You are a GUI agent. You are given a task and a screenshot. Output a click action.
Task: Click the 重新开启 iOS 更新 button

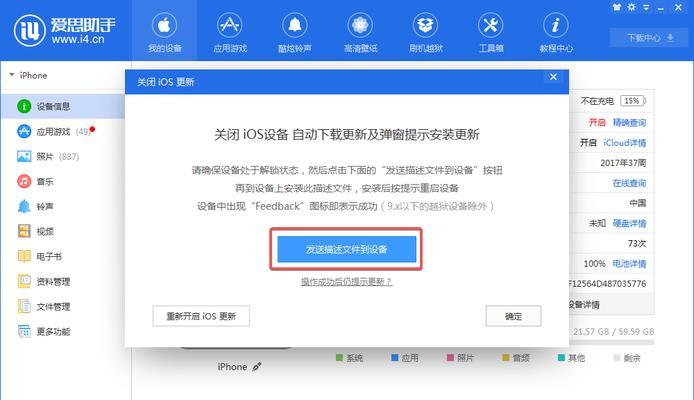click(201, 316)
